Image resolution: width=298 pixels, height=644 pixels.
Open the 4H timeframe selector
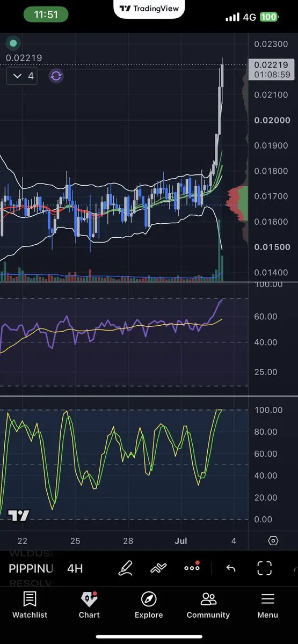tap(75, 568)
